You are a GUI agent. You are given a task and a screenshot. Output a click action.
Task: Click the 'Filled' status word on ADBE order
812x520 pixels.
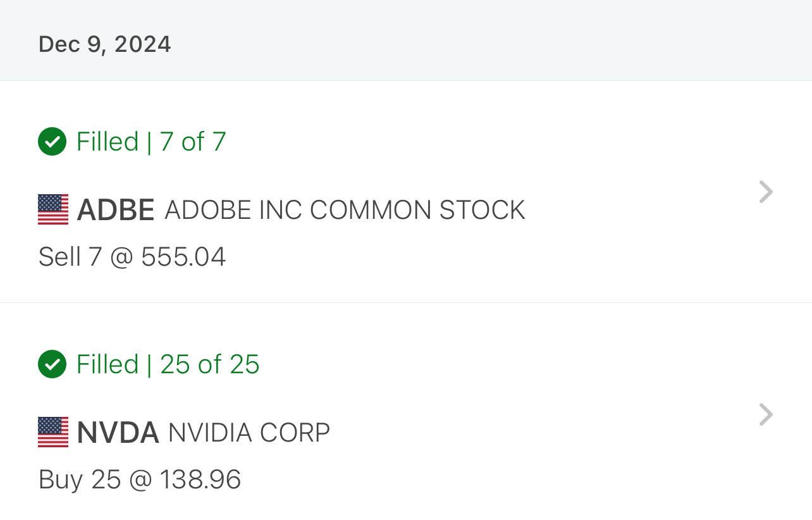click(108, 142)
